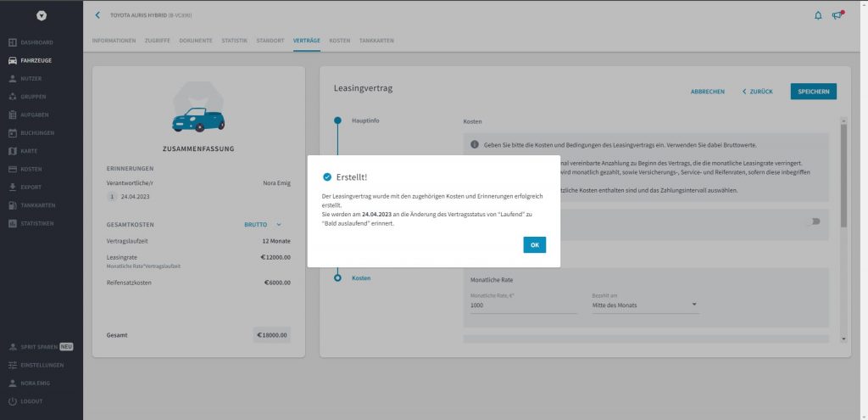Click the Speichern button
This screenshot has width=868, height=420.
[x=813, y=92]
